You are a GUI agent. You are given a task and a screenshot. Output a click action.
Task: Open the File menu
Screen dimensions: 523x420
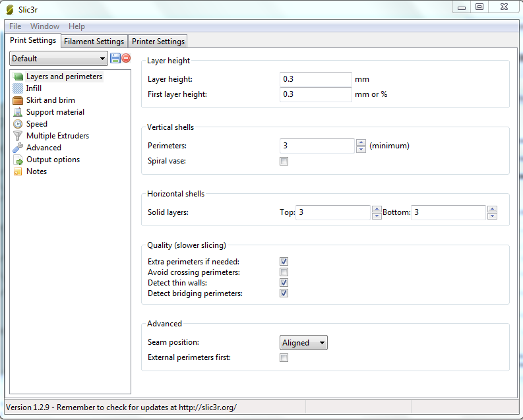point(15,26)
